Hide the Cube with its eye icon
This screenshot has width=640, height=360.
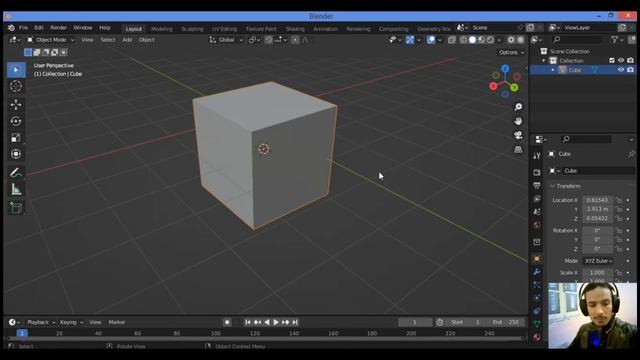pyautogui.click(x=621, y=70)
